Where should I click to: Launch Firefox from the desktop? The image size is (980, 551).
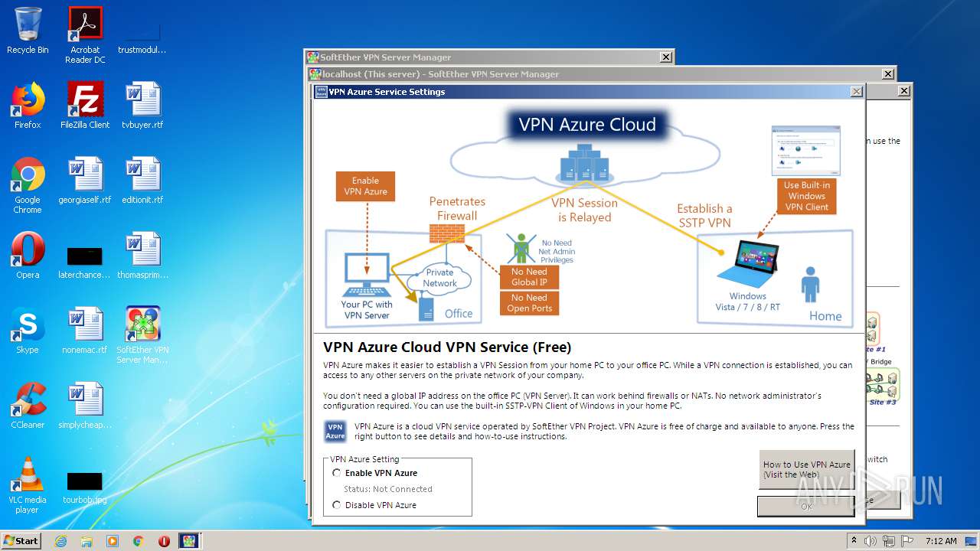[28, 106]
